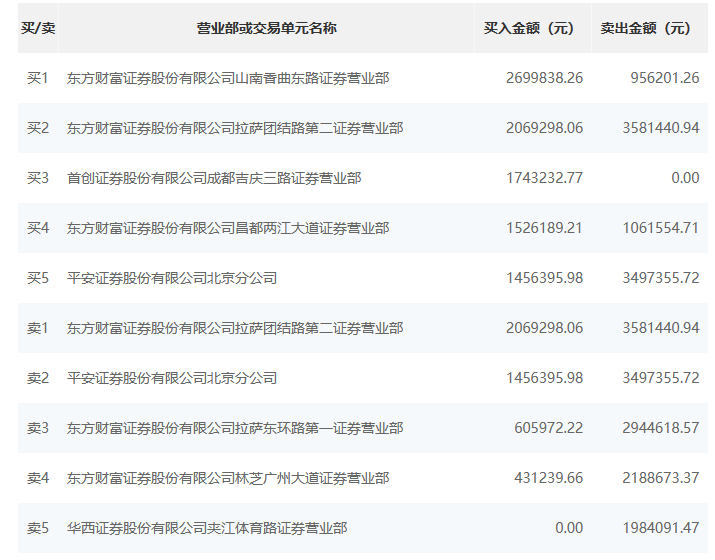This screenshot has height=560, width=715.
Task: Click buy amount 1526189.21
Action: (x=544, y=228)
